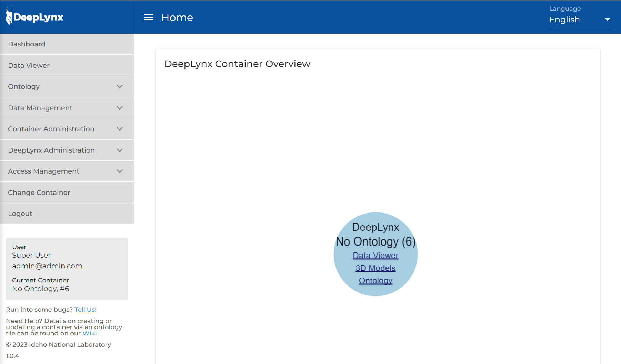Click the No Ontology (6) bubble title
Viewport: 621px width, 364px height.
coord(376,241)
